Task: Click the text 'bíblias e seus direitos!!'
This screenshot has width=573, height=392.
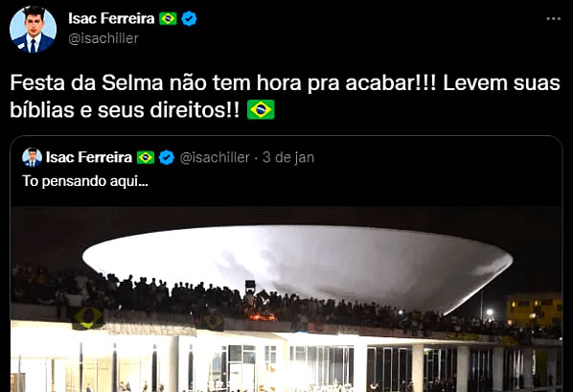Action: click(125, 109)
